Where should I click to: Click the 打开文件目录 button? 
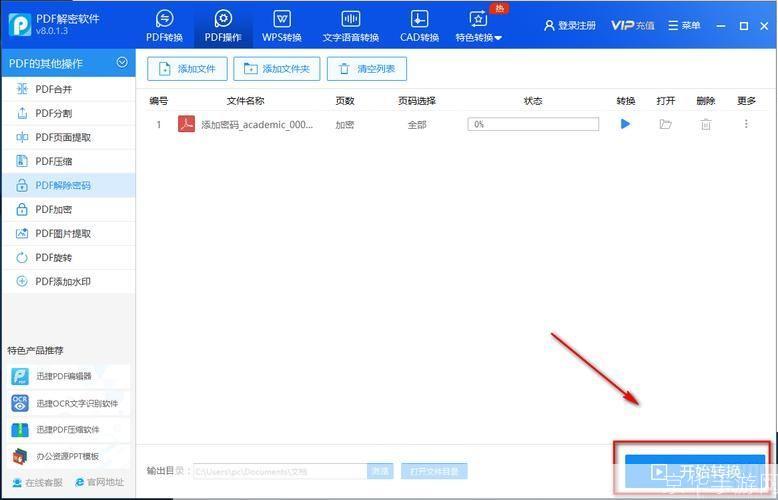pyautogui.click(x=434, y=471)
